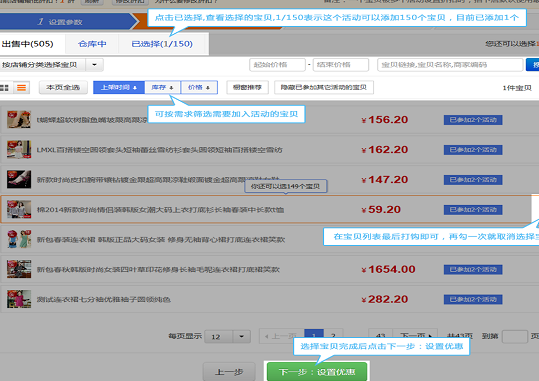Screen dimensions: 539x381
Task: Toggle 橱窗推荐 filter
Action: 247,87
